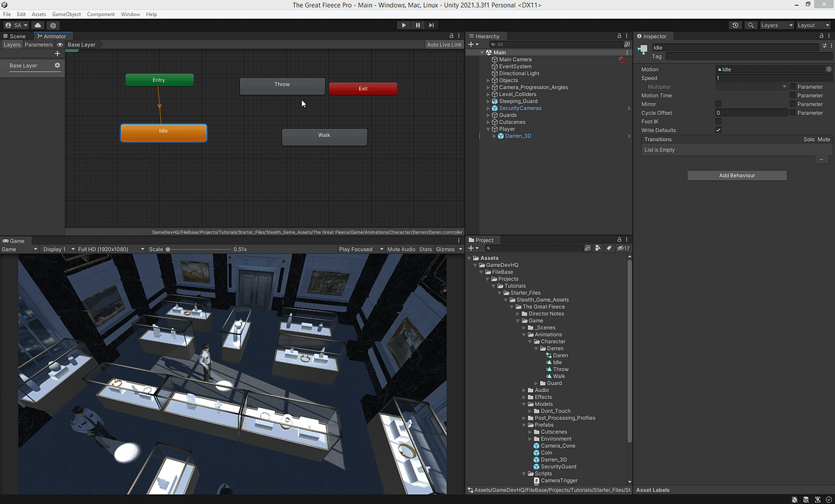Select the Idle state node in the Animator graph

163,131
